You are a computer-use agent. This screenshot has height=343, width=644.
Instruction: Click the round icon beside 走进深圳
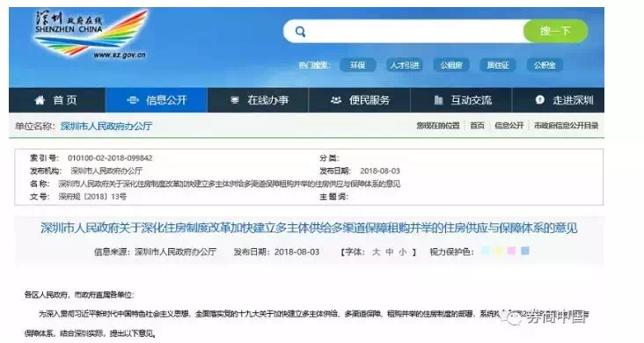click(539, 99)
